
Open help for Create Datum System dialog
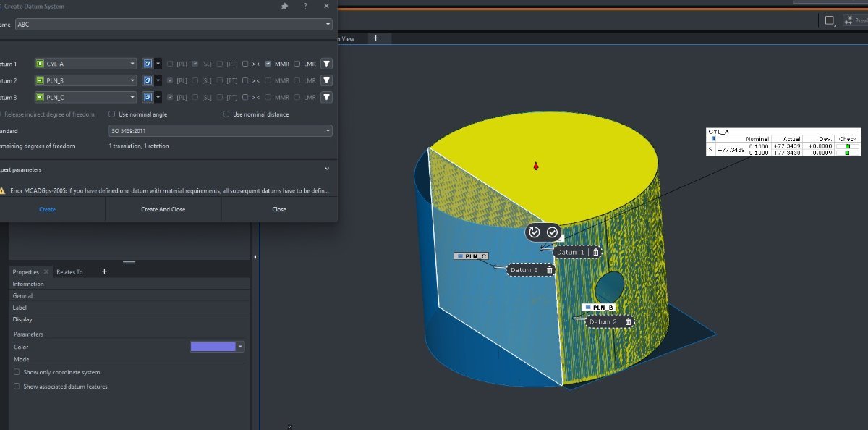tap(305, 6)
